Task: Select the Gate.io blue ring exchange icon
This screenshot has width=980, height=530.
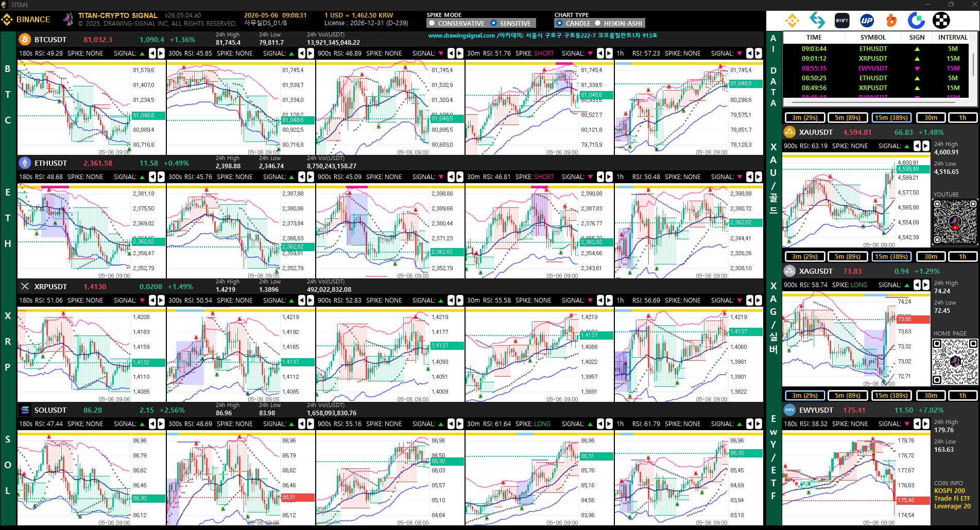Action: click(x=916, y=21)
